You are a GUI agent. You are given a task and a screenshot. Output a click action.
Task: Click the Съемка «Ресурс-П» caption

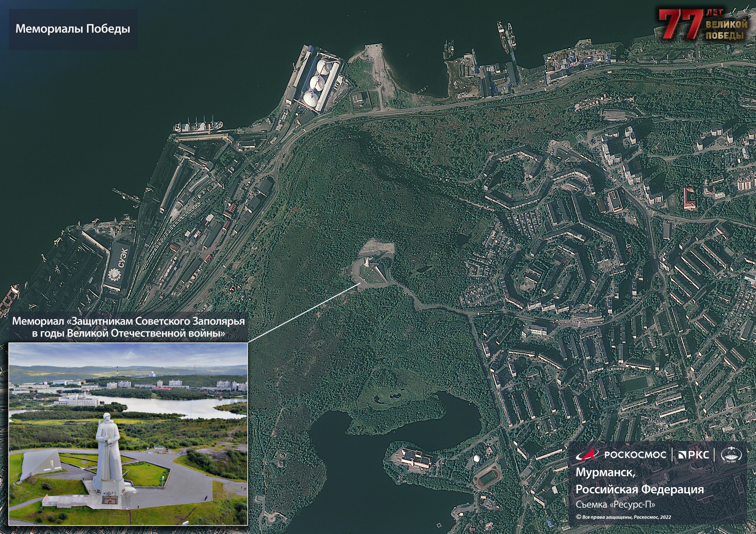tap(615, 504)
